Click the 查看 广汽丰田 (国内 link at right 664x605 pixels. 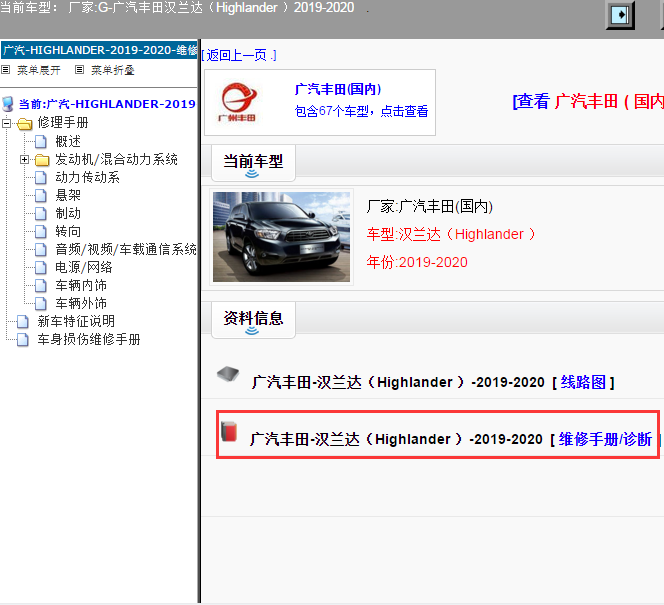tap(588, 102)
